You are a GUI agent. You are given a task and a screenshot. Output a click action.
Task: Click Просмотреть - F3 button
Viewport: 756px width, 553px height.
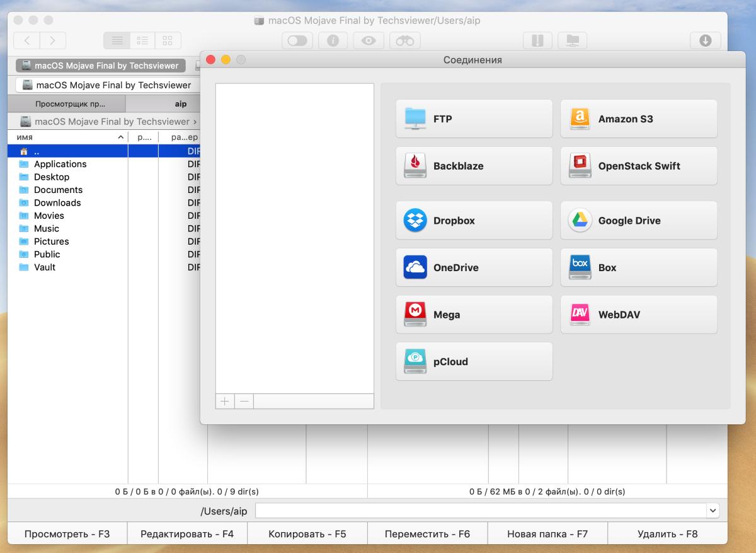point(67,534)
